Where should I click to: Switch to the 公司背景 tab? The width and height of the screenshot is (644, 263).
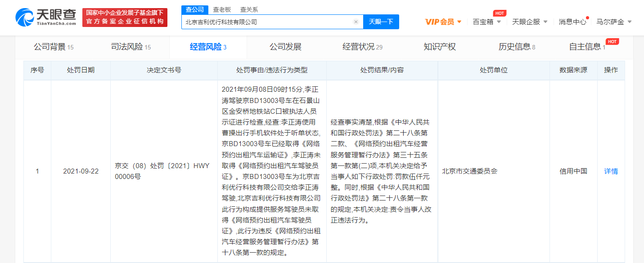pyautogui.click(x=54, y=47)
